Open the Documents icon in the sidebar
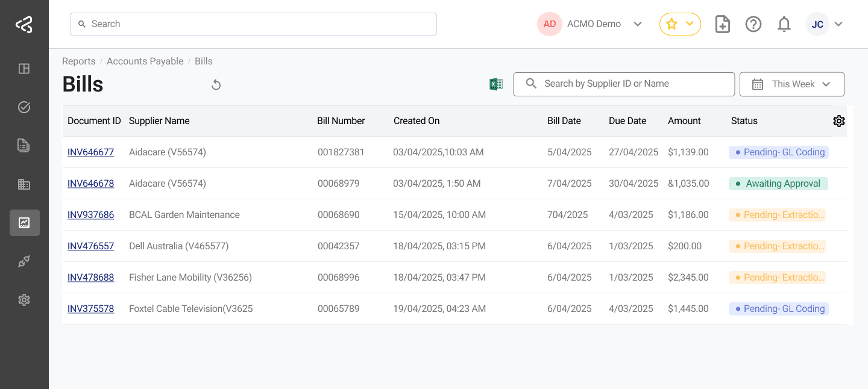 point(24,145)
